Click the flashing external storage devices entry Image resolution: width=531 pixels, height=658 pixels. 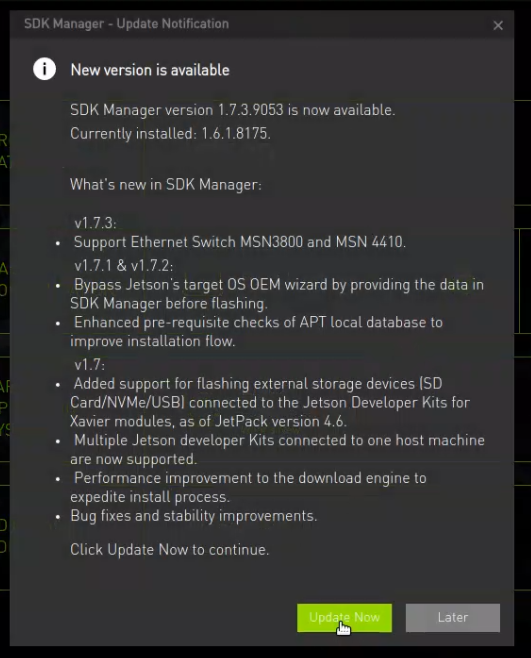tap(270, 402)
